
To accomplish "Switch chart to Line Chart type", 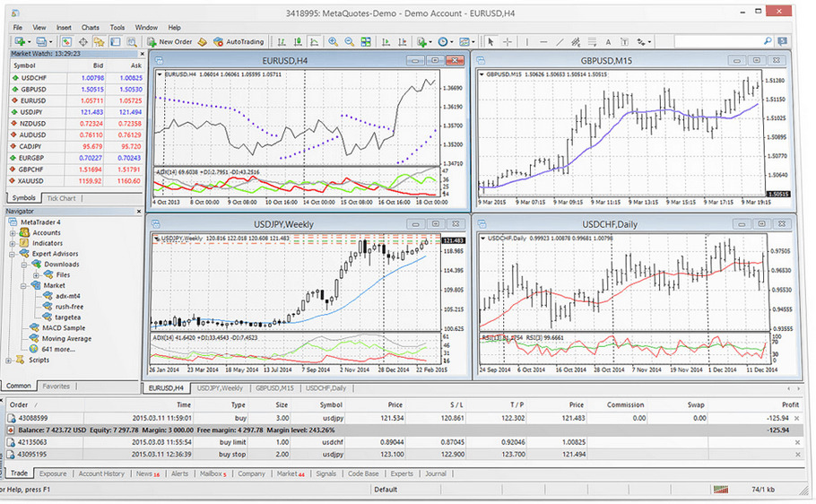I will pyautogui.click(x=314, y=41).
